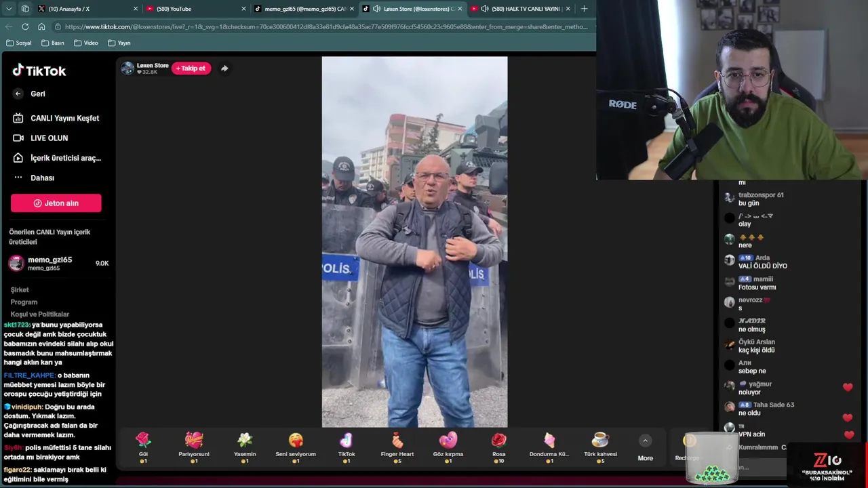
Task: Expand More gifts chevron
Action: 645,441
